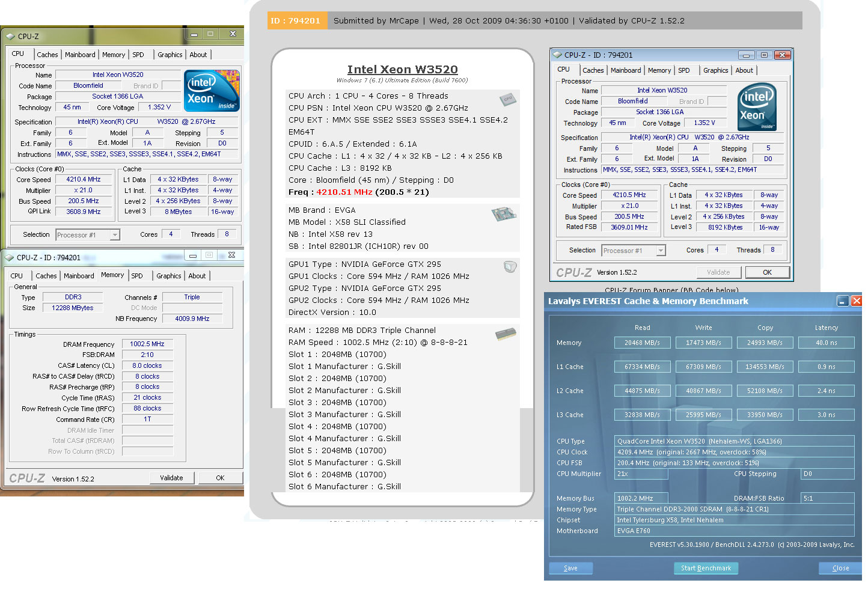Viewport: 868px width, 589px height.
Task: Click Core Speed value 4210.4 MHz upper-left CPU-Z
Action: (84, 180)
